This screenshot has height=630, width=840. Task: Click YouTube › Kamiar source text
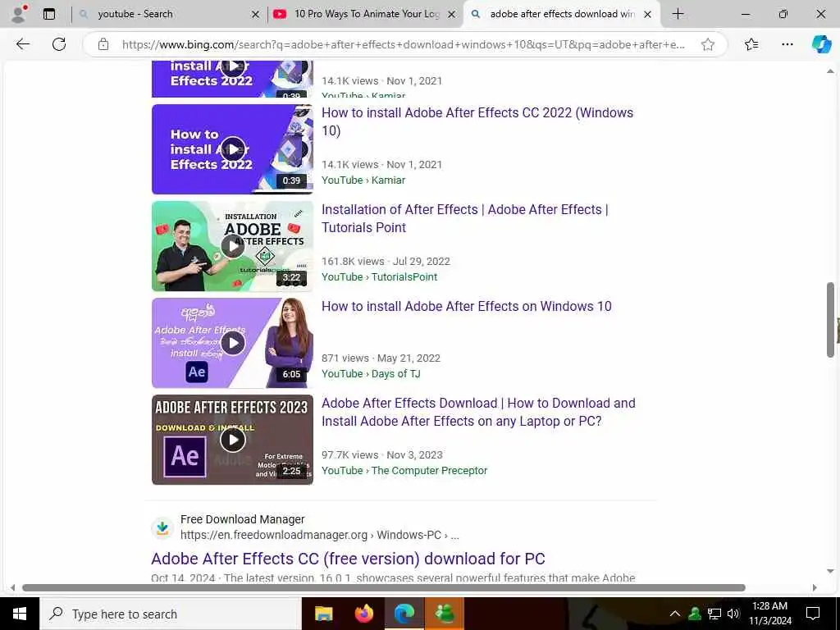coord(363,180)
